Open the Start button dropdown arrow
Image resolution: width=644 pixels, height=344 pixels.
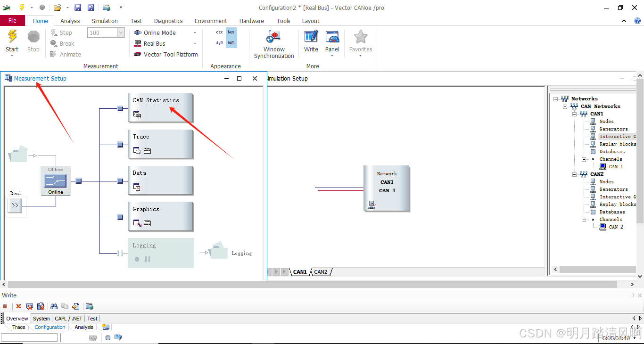[x=12, y=56]
